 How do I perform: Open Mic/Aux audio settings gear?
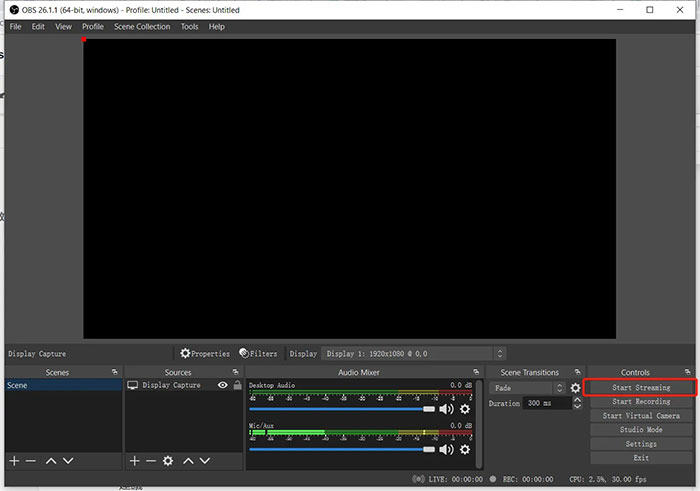tap(465, 449)
